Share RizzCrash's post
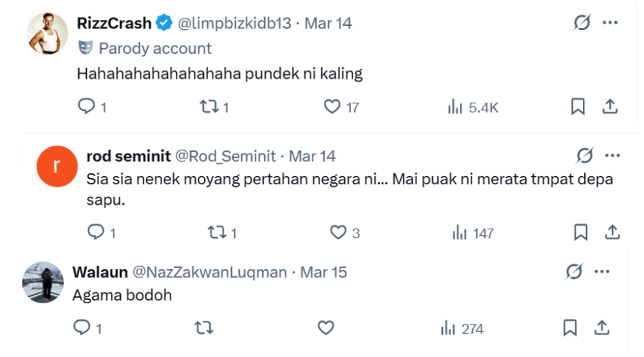This screenshot has height=357, width=644. coord(610,107)
